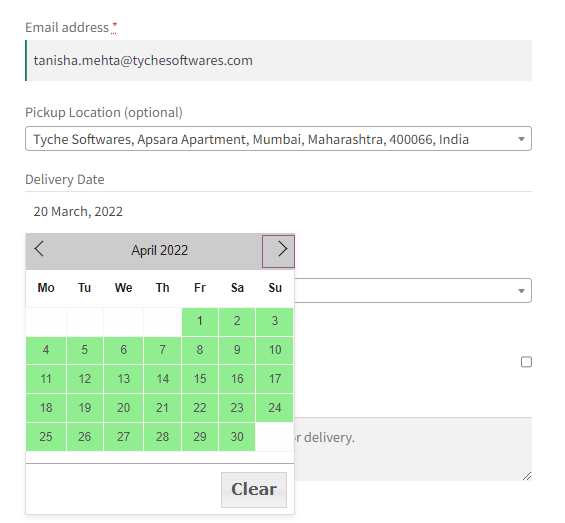Viewport: 565px width, 523px height.
Task: Grab the textarea resize handle corner
Action: tap(527, 476)
